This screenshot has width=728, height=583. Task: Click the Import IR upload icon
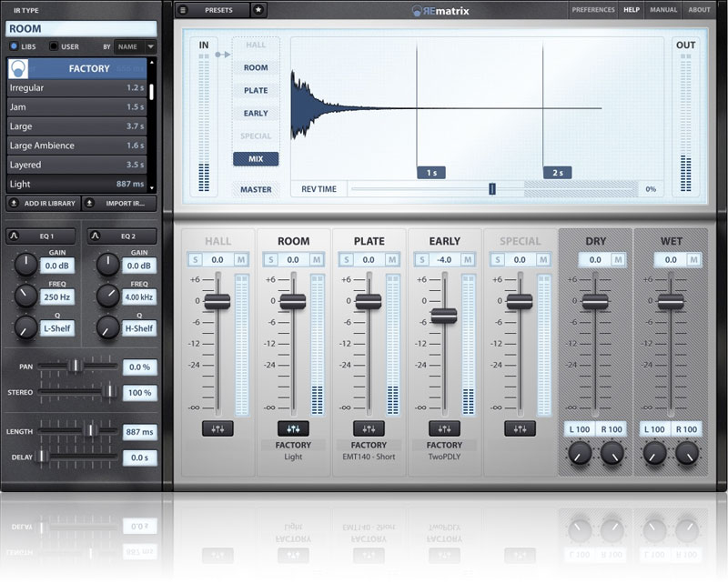89,204
